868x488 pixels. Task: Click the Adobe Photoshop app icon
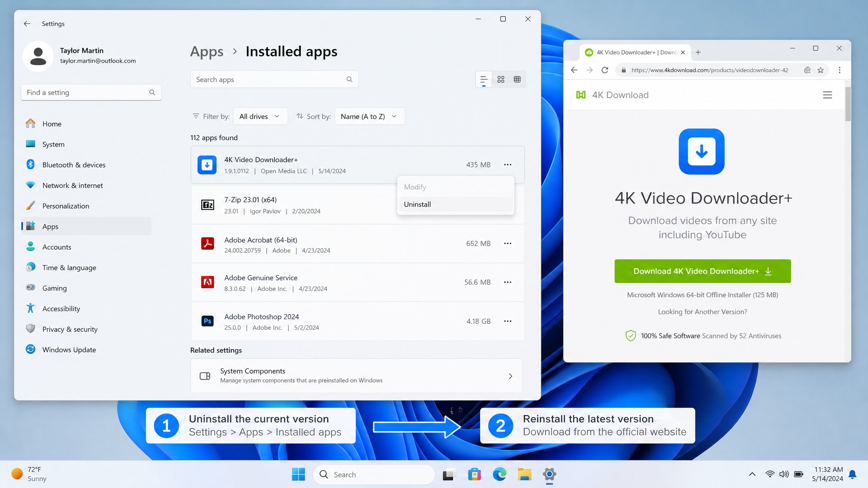(x=207, y=321)
